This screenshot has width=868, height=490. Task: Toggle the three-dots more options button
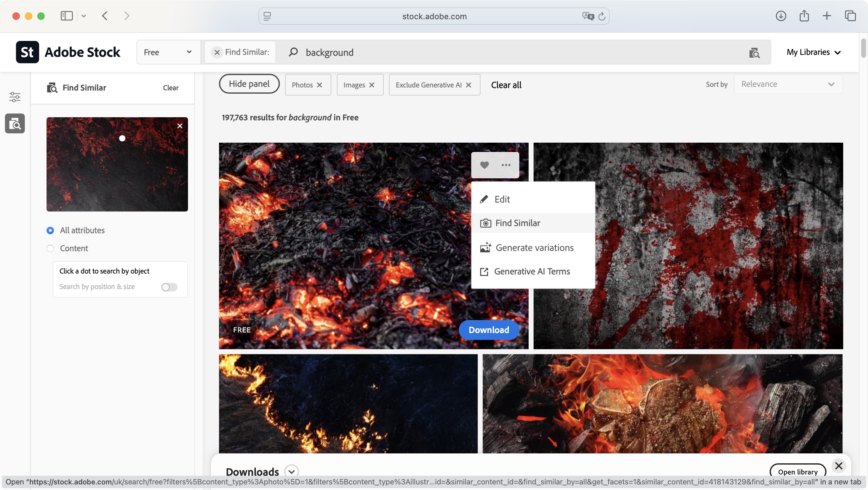tap(506, 165)
